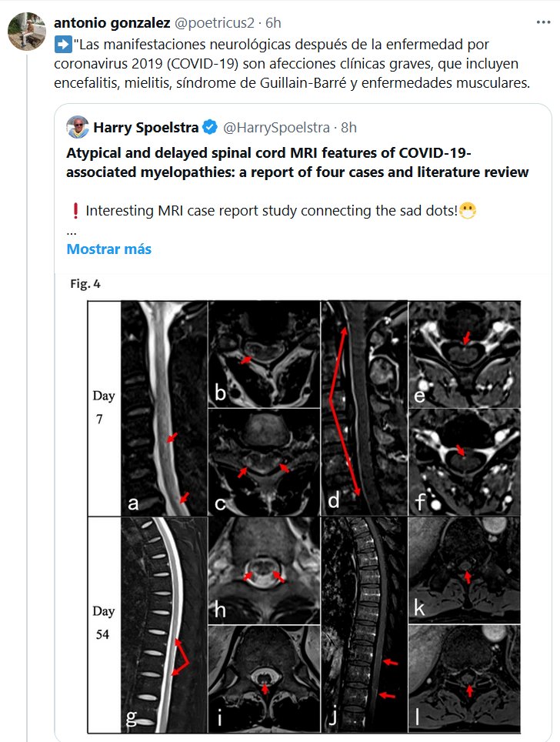Click the blue arrow emoji starting the tweet
Image resolution: width=560 pixels, height=742 pixels.
[62, 45]
